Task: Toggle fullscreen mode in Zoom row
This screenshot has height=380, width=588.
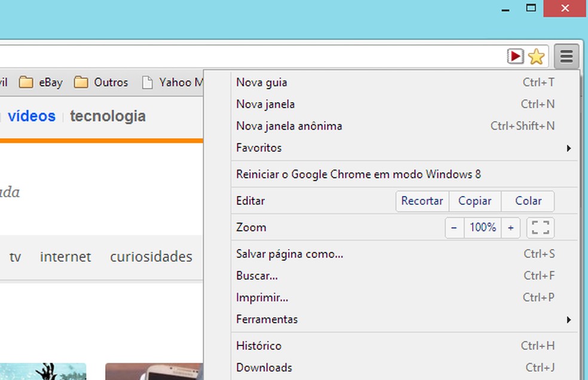Action: point(540,227)
